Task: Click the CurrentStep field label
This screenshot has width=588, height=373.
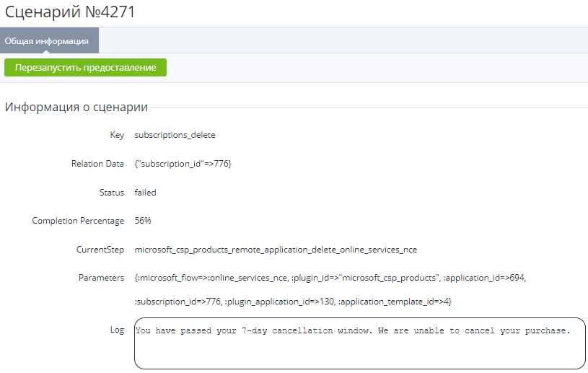Action: 100,250
